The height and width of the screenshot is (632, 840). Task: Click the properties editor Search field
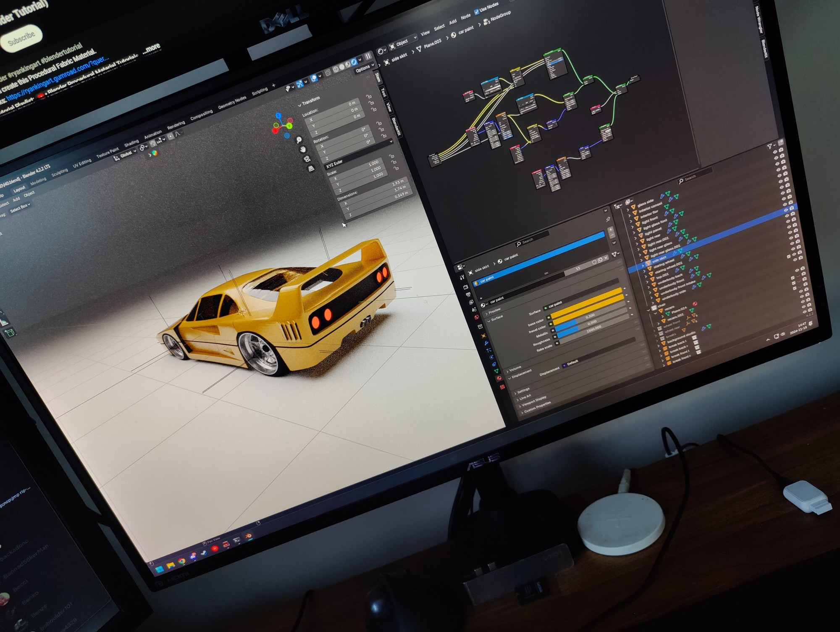click(532, 240)
